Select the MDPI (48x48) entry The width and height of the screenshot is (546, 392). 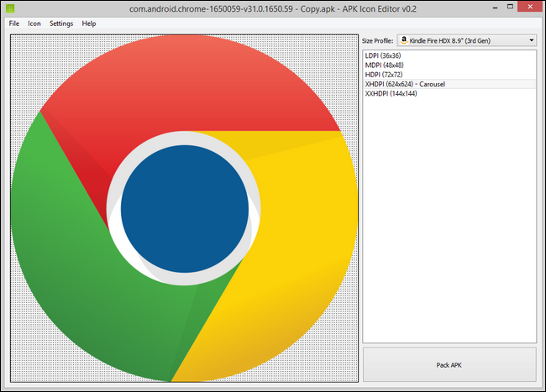pyautogui.click(x=449, y=65)
